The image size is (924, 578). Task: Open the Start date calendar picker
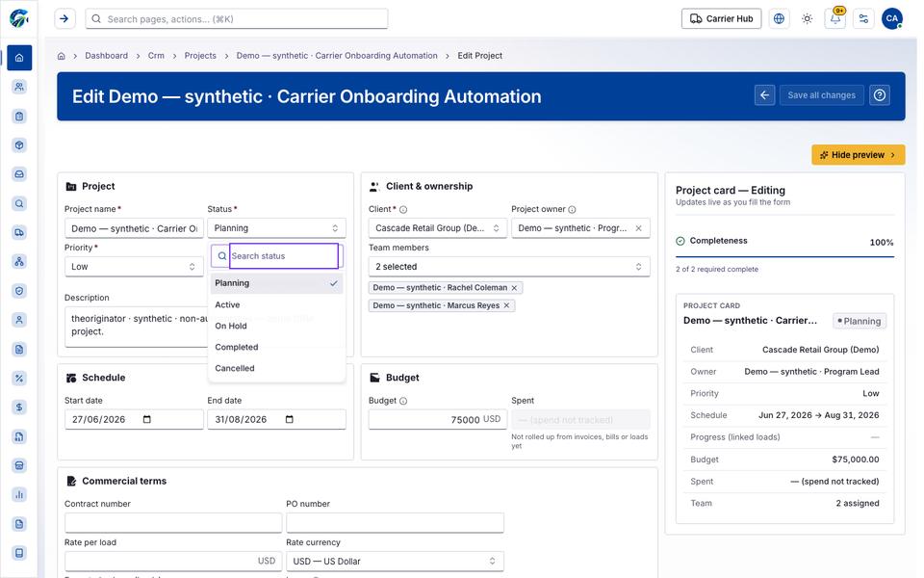[147, 419]
